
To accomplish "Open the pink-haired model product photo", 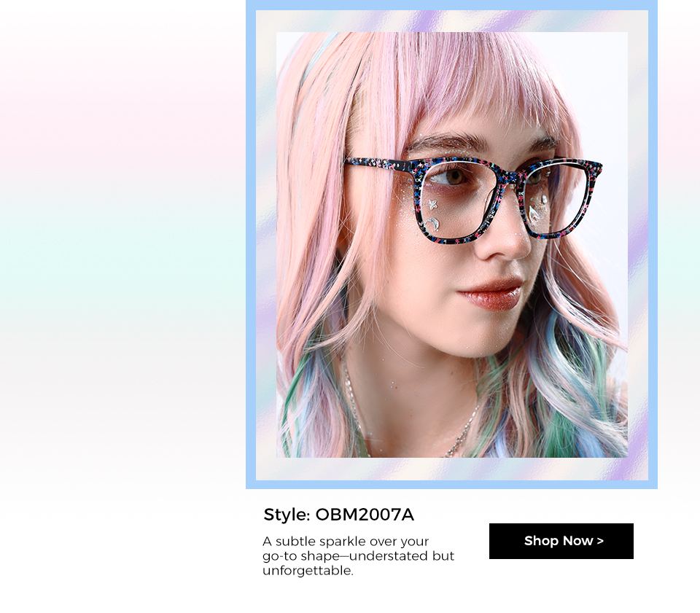I will pyautogui.click(x=452, y=244).
